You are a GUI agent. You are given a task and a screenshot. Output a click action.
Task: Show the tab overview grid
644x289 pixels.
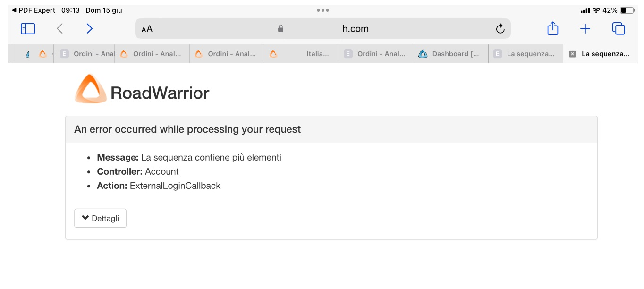(x=618, y=29)
